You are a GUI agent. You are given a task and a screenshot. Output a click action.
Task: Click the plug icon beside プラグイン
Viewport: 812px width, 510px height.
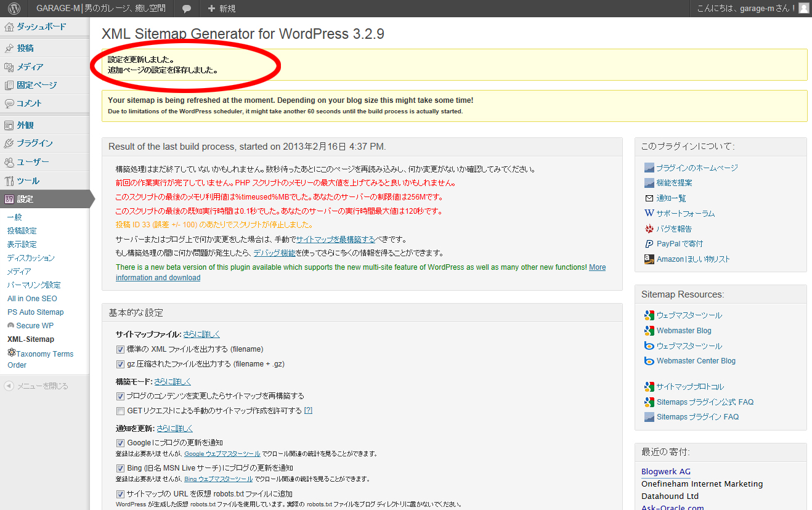point(9,144)
